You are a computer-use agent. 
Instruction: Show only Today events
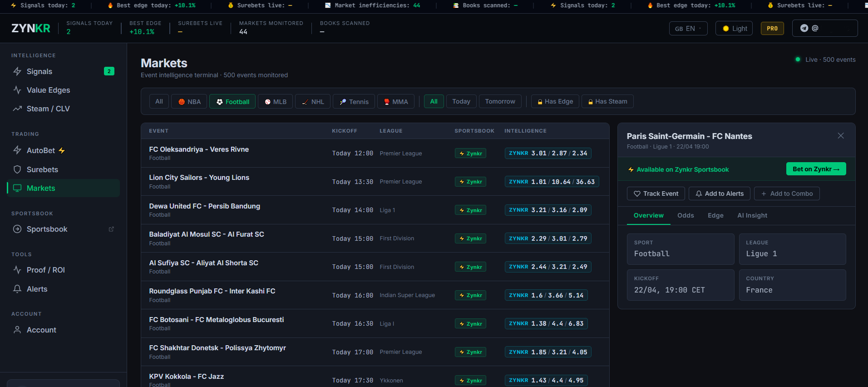point(461,101)
